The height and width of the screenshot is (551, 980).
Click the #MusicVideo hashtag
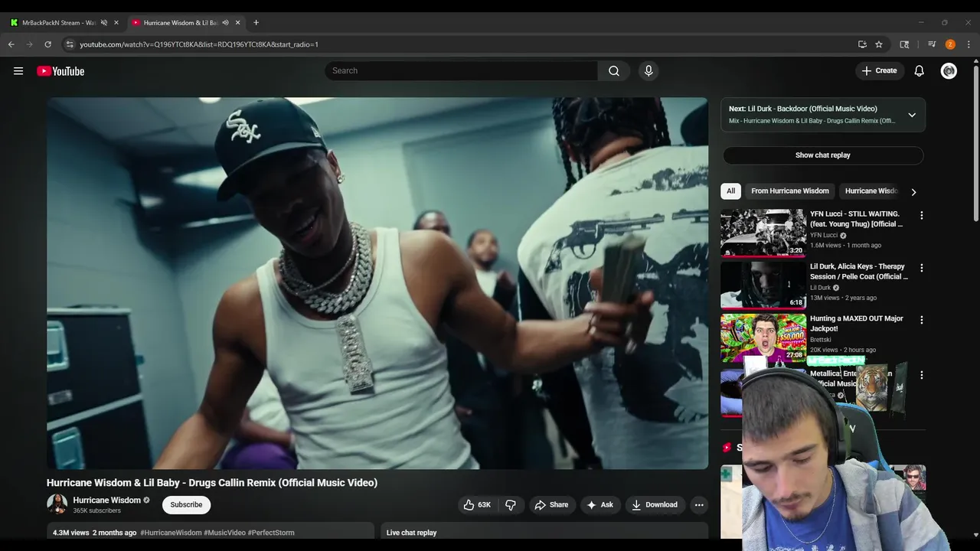point(224,533)
